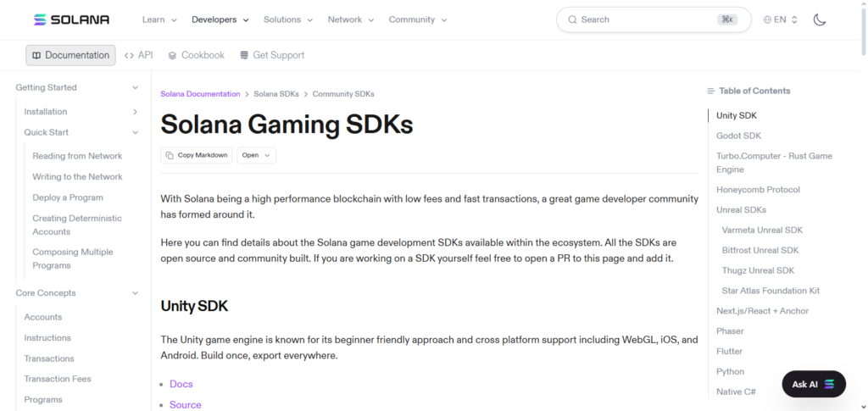
Task: Jump to Next.js/React + Anchor
Action: 762,311
